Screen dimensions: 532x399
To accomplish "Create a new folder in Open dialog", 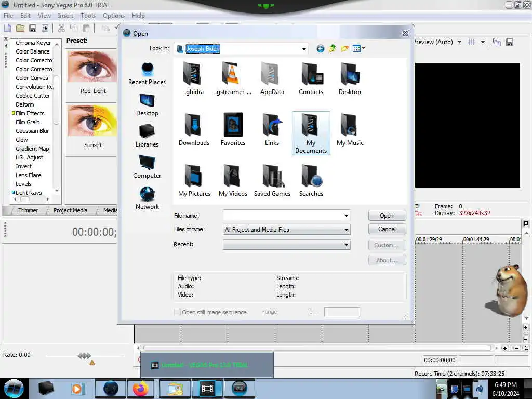I will 344,48.
